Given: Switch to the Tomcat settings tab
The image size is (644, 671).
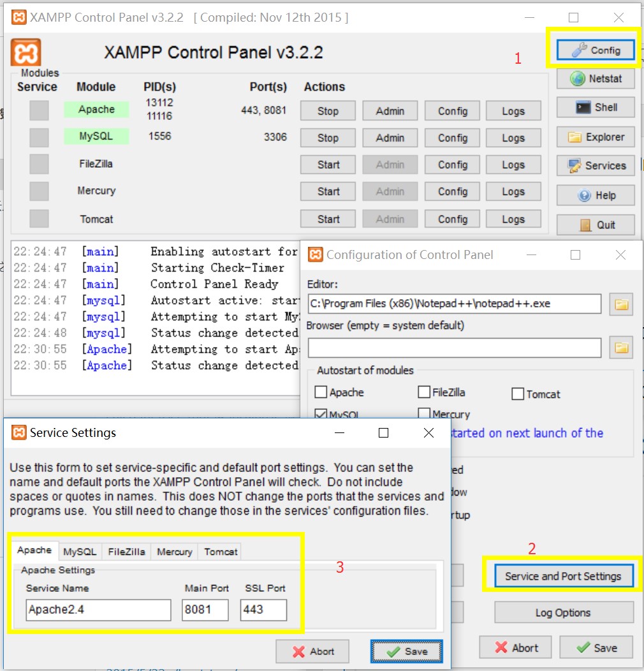Looking at the screenshot, I should tap(221, 552).
